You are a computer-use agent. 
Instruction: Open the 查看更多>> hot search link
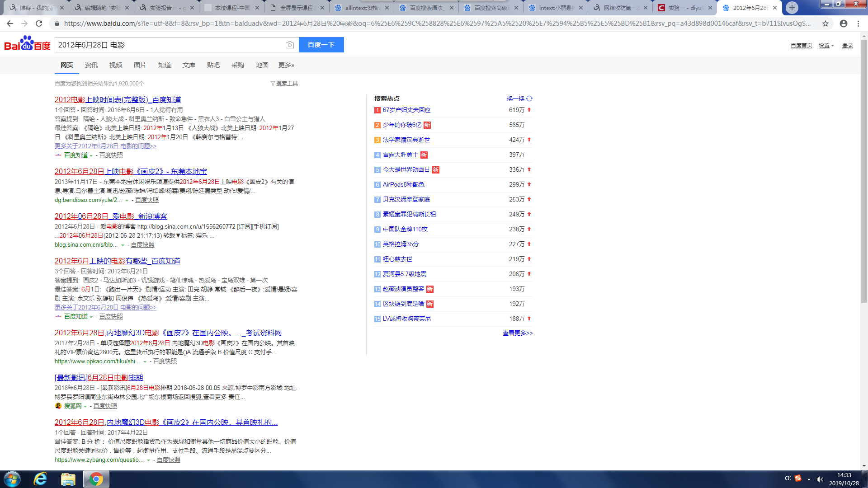coord(517,333)
